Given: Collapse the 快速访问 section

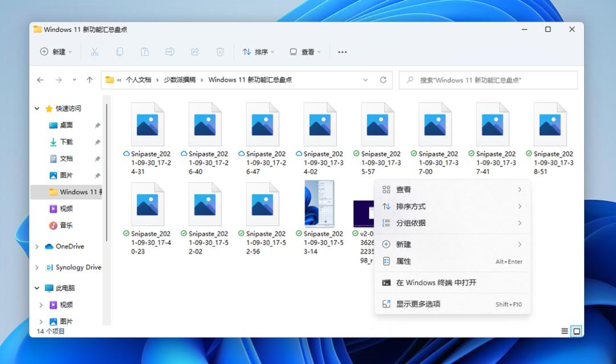Looking at the screenshot, I should (x=37, y=109).
